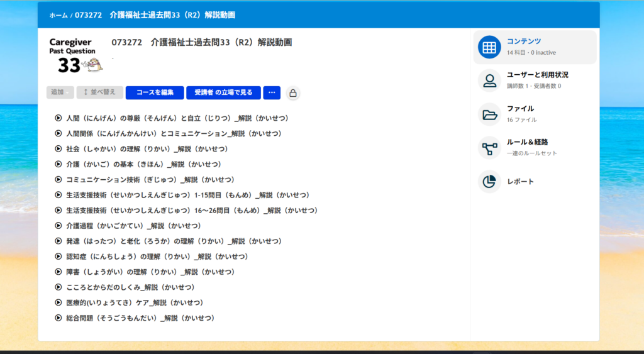Open the three-dots more options menu
The width and height of the screenshot is (644, 354).
coord(272,92)
